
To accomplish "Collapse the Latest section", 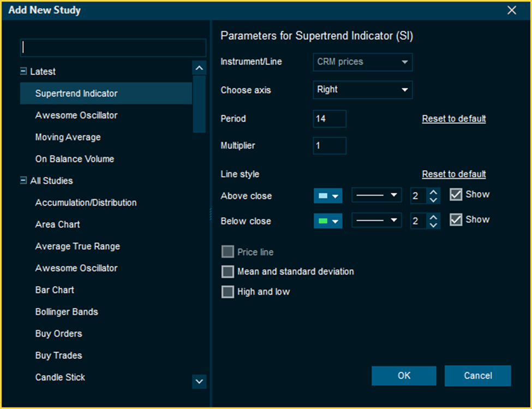I will pyautogui.click(x=23, y=72).
